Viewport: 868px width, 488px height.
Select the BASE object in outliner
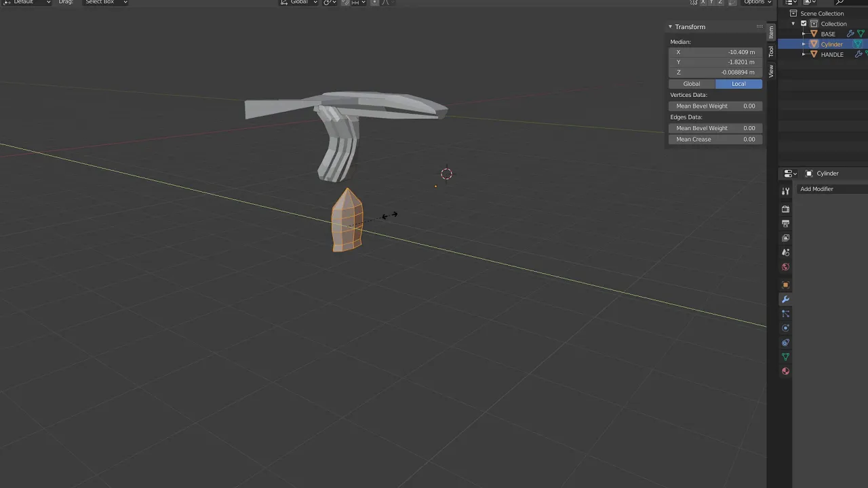828,34
